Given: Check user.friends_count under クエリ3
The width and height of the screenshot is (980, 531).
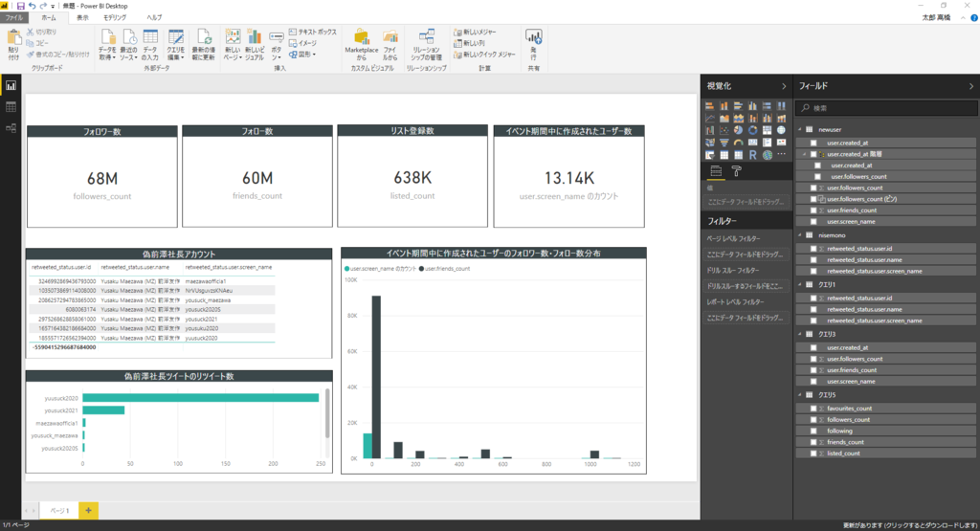Looking at the screenshot, I should point(813,370).
